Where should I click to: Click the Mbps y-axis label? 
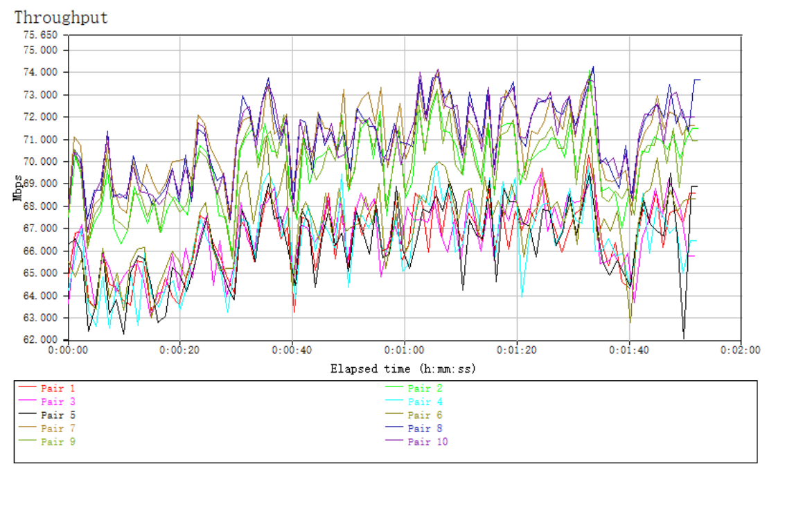[17, 188]
